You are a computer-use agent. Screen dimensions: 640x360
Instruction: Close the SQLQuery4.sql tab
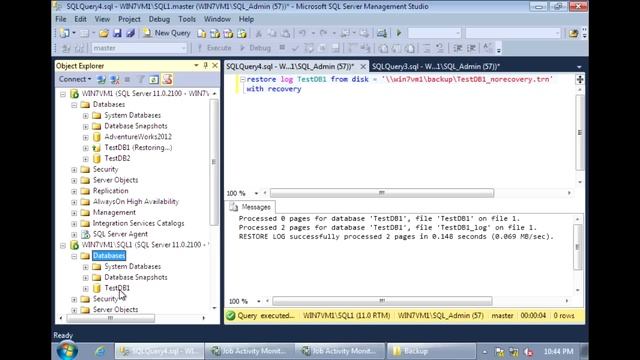[x=363, y=66]
